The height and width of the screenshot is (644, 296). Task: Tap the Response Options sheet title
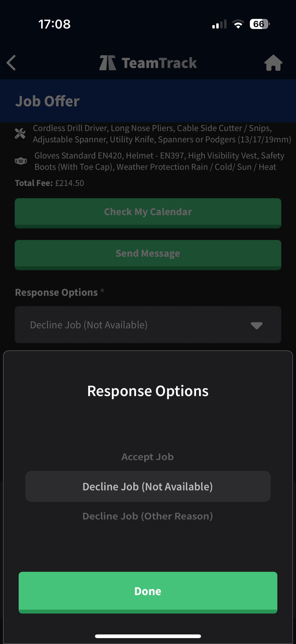pyautogui.click(x=148, y=391)
